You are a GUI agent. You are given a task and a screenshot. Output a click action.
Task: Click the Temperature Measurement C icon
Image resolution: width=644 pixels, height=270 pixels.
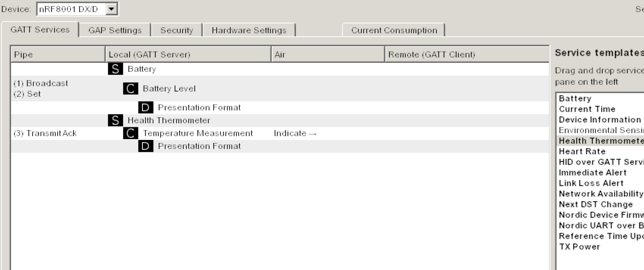click(130, 133)
